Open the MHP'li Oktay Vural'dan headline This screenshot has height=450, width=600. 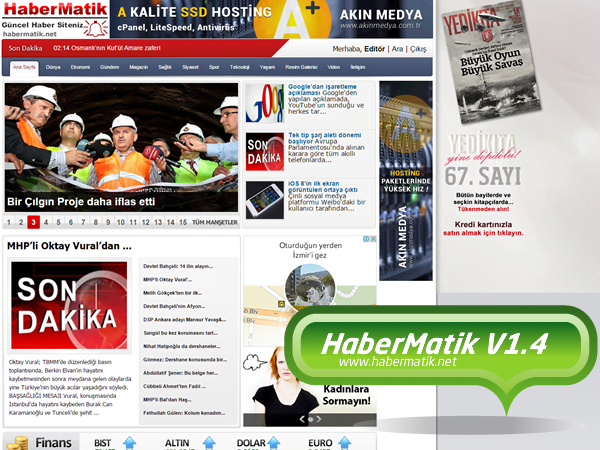coord(69,246)
